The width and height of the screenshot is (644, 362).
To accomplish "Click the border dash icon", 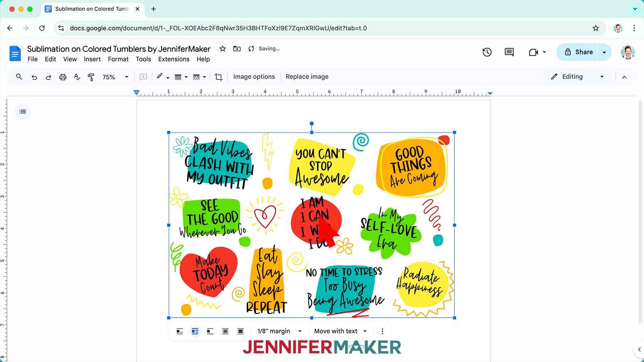I will click(197, 77).
